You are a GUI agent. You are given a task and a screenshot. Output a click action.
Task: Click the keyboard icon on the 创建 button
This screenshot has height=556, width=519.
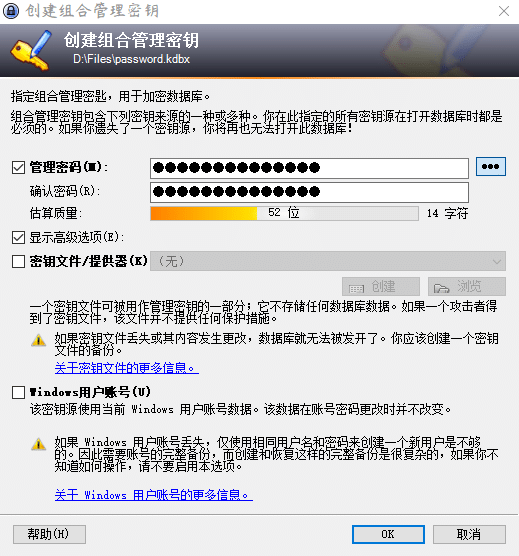coord(356,289)
